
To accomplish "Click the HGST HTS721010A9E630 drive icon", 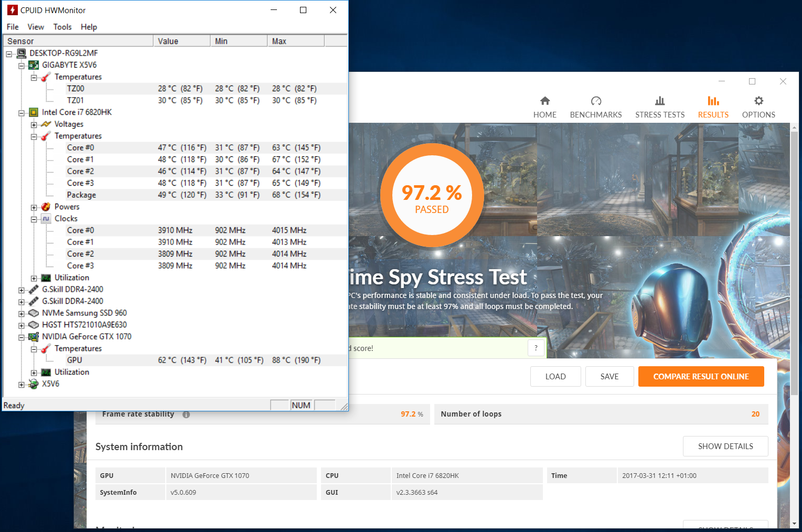I will click(34, 325).
